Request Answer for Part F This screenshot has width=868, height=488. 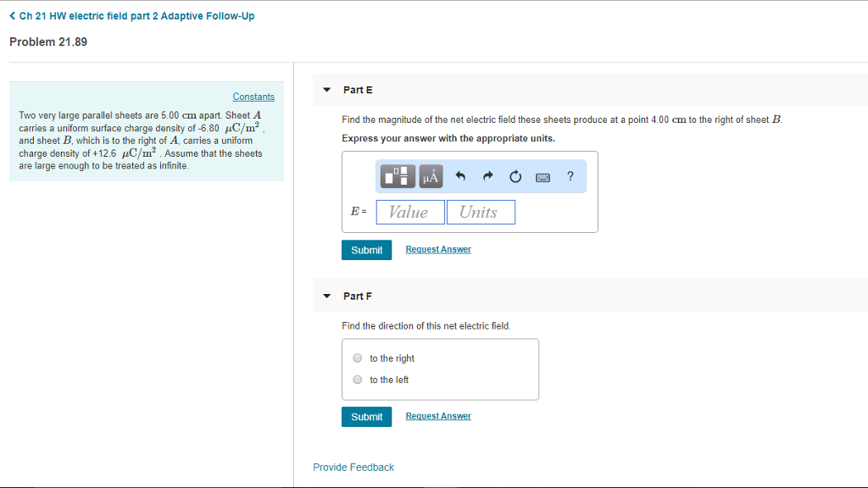point(438,415)
